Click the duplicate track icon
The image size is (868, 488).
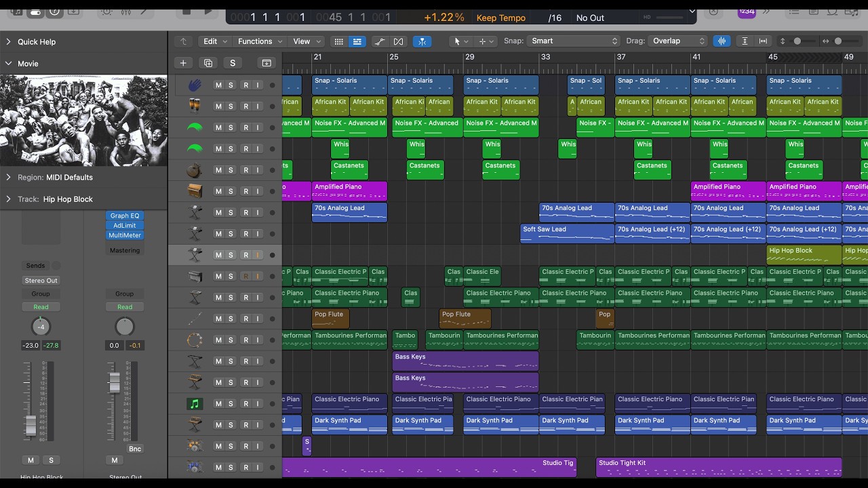(x=208, y=63)
